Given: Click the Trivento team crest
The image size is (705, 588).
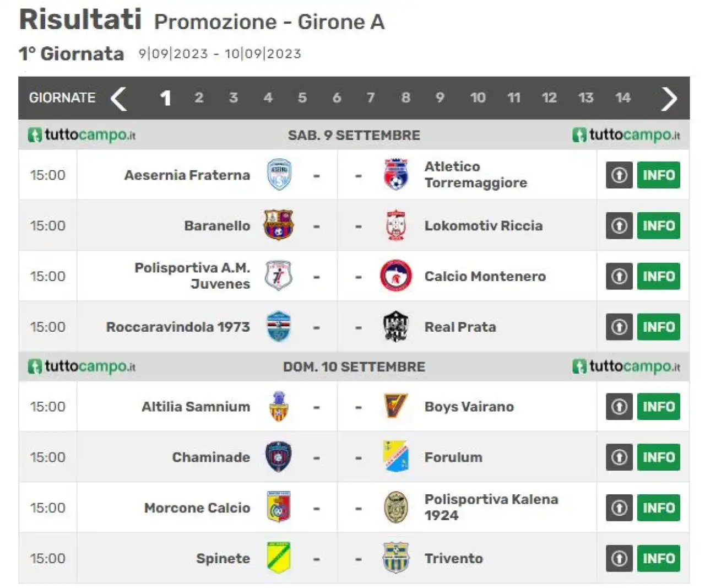Looking at the screenshot, I should click(395, 558).
